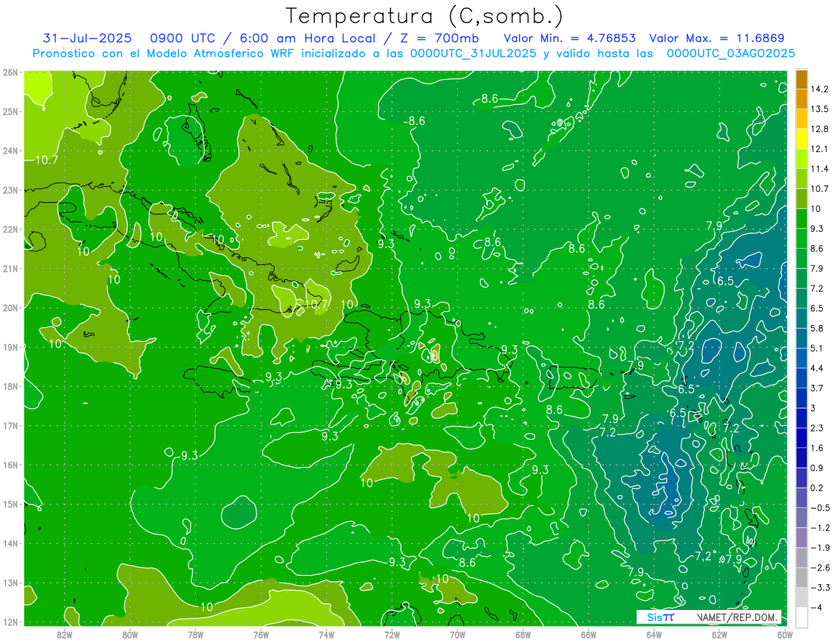Screen dimensions: 834x644
Task: Click the 64W longitude axis label
Action: (654, 634)
